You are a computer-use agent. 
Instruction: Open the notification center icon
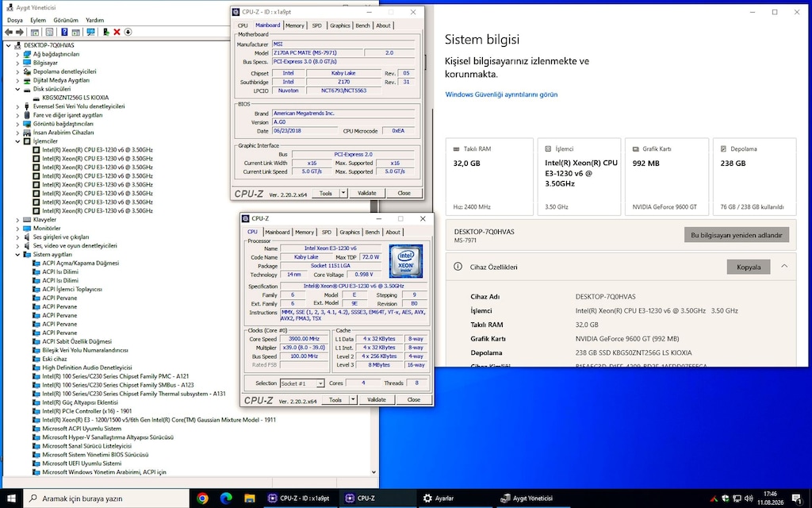(x=798, y=498)
